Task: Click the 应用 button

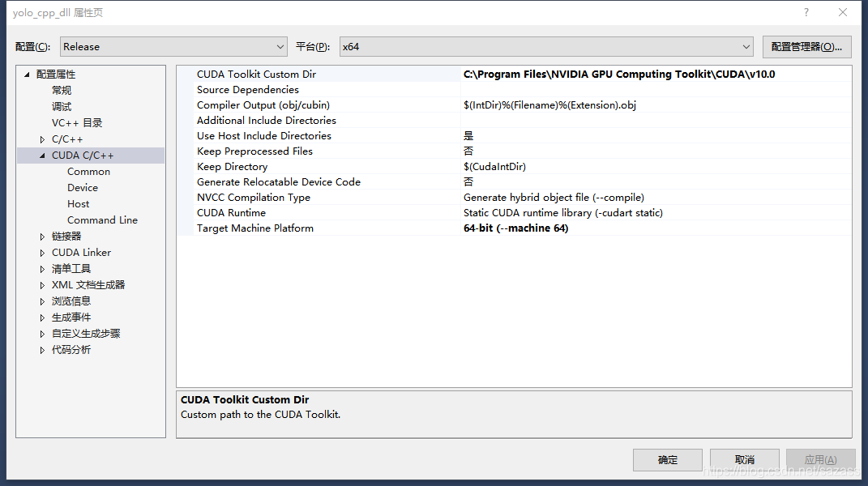Action: click(x=821, y=459)
